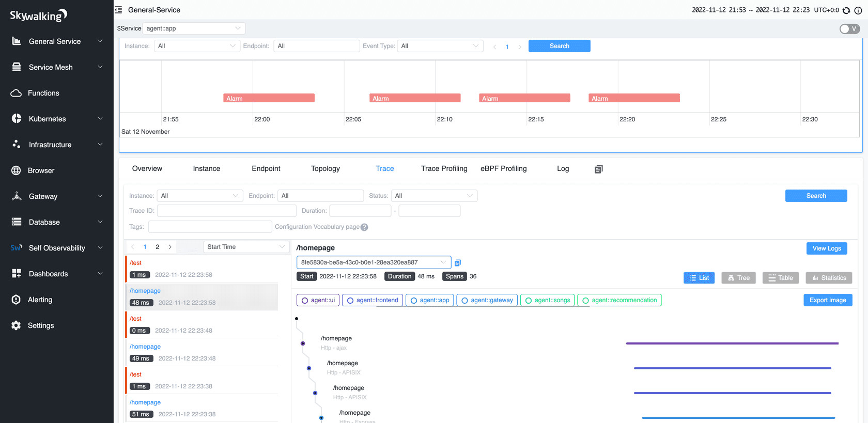Image resolution: width=868 pixels, height=423 pixels.
Task: Open Configuration Vocabulary help icon
Action: click(364, 227)
